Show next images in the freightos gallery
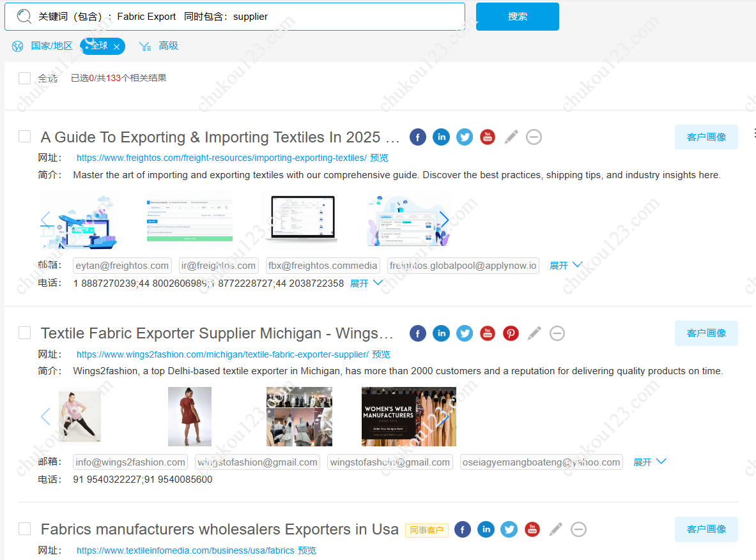The image size is (756, 560). (444, 220)
